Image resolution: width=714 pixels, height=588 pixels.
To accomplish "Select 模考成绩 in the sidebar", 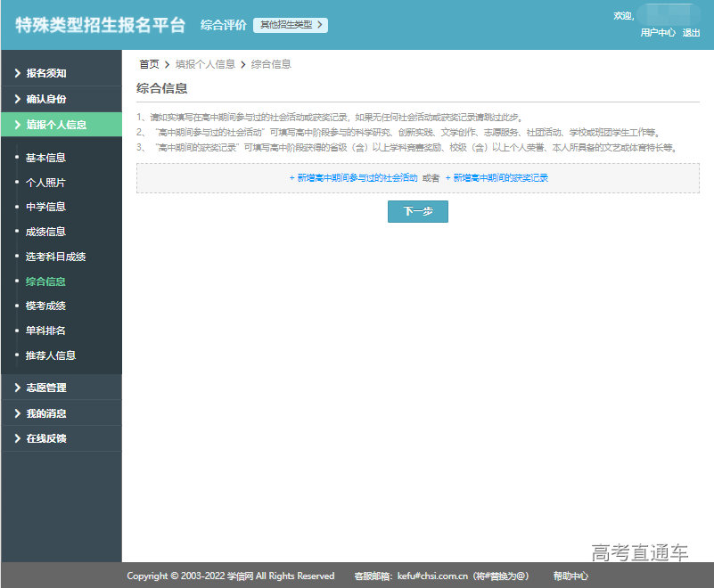I will (x=45, y=306).
